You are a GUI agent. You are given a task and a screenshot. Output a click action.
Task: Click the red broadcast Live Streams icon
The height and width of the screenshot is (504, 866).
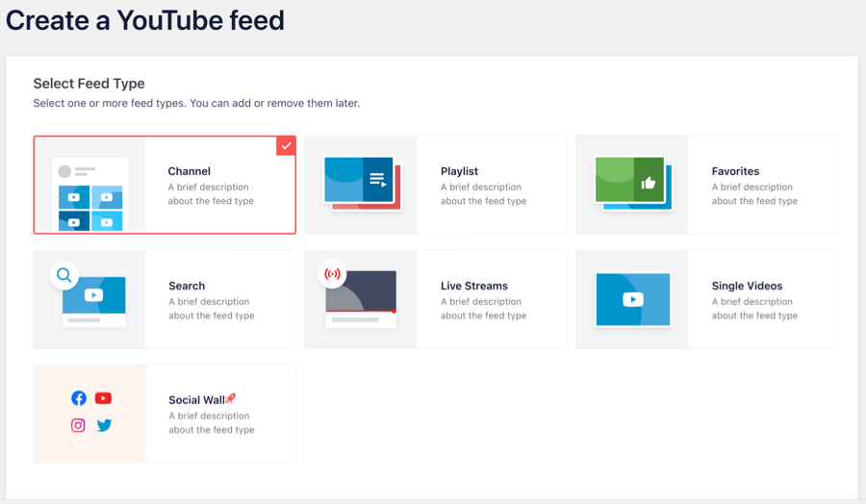(x=332, y=274)
